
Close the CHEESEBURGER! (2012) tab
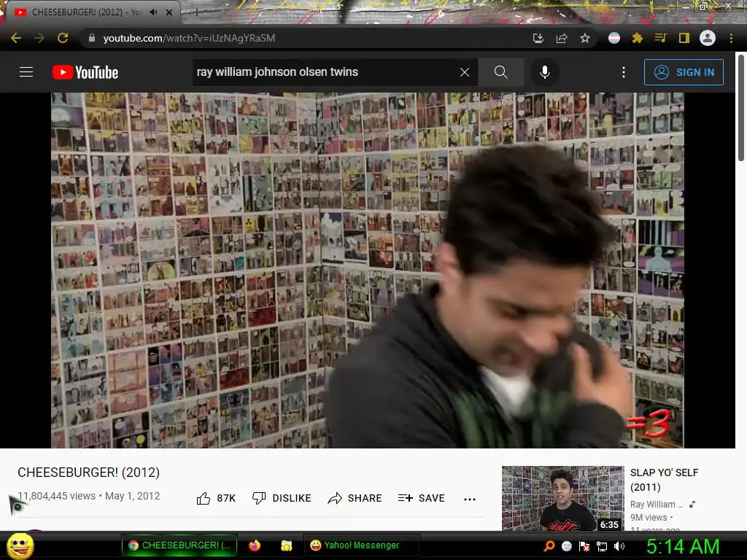point(169,12)
